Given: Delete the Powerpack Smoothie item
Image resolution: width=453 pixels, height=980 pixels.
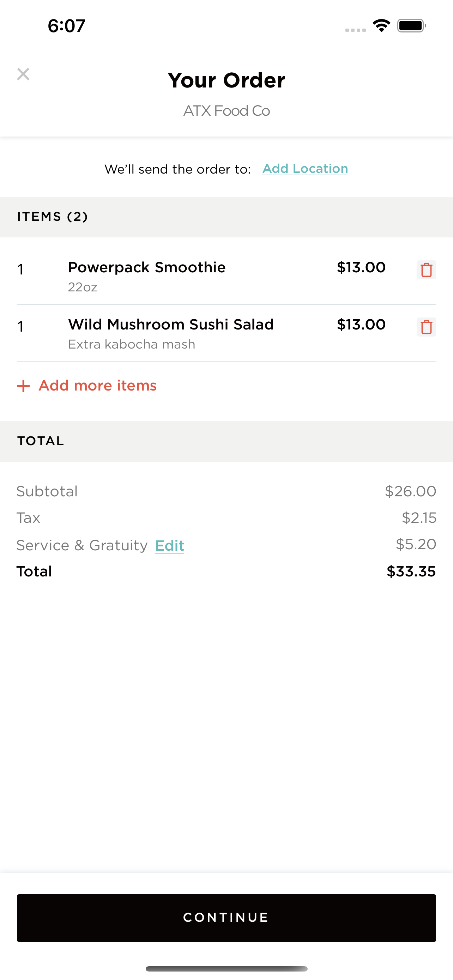Looking at the screenshot, I should [426, 270].
